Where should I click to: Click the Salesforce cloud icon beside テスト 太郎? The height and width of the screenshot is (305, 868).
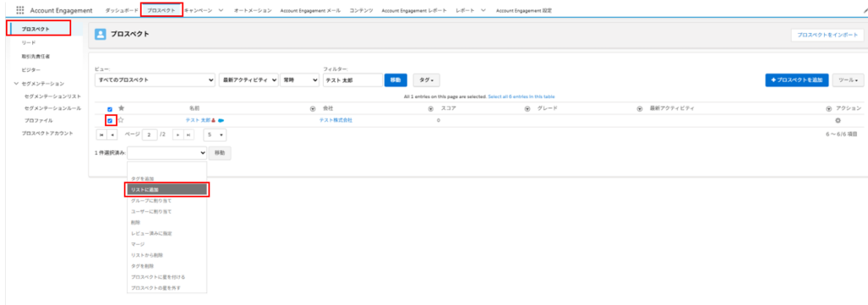pyautogui.click(x=221, y=120)
